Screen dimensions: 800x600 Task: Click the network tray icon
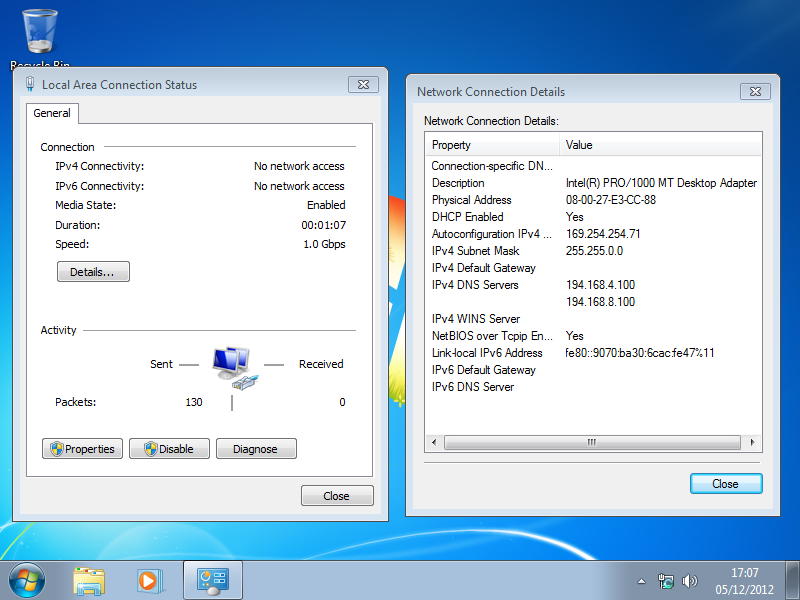(x=666, y=581)
